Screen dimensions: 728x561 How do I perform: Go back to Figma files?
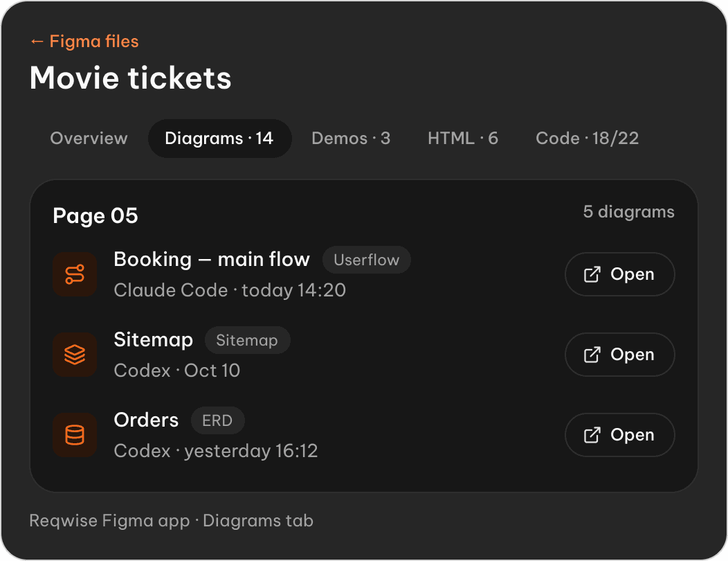[x=84, y=42]
